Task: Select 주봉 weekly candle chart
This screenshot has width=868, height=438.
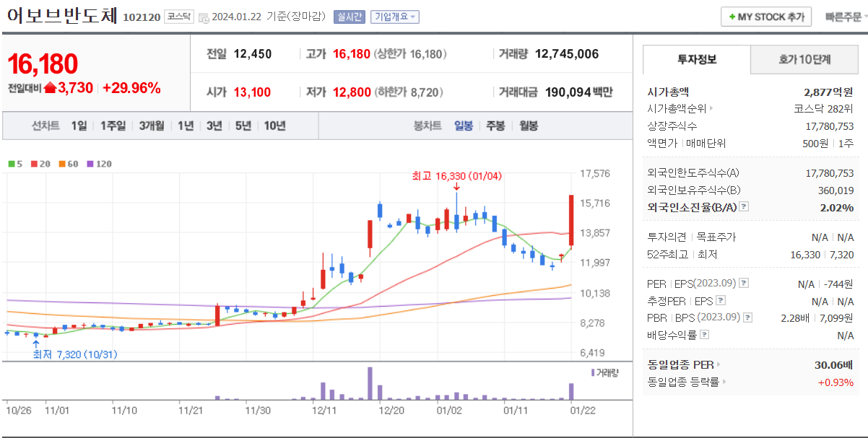Action: [495, 126]
